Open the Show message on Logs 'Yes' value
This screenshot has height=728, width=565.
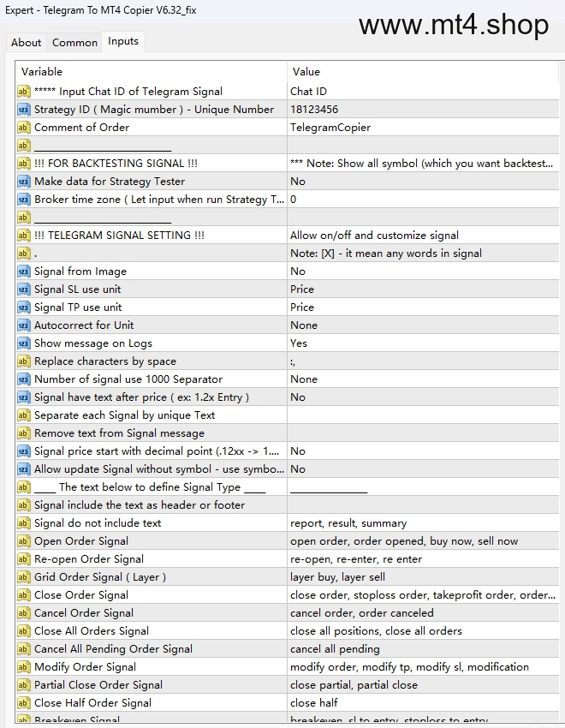[x=423, y=343]
